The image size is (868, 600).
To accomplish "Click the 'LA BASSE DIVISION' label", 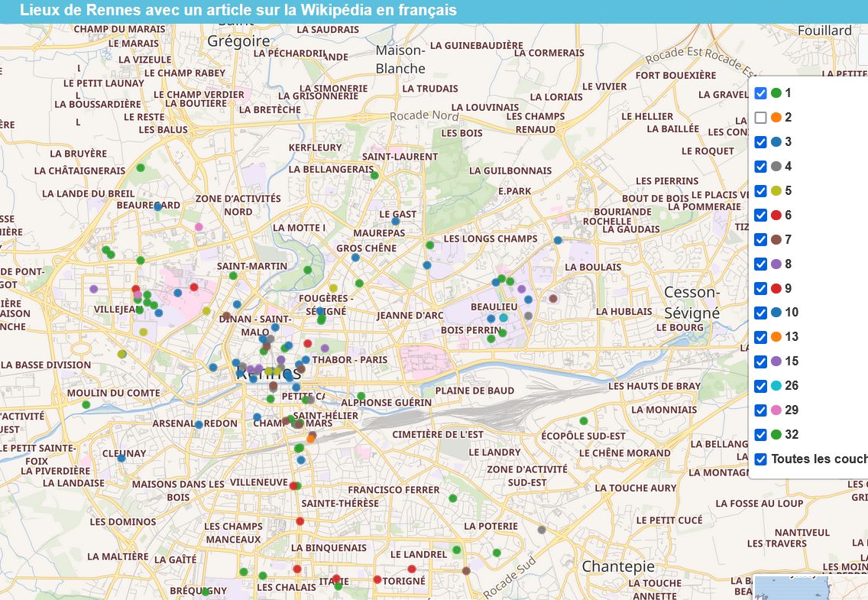I will pos(46,365).
